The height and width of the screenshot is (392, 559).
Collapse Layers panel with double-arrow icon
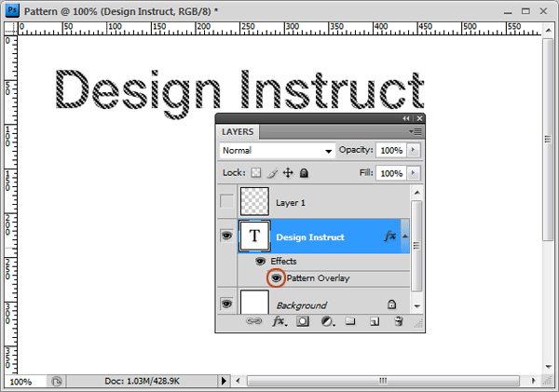pos(406,118)
